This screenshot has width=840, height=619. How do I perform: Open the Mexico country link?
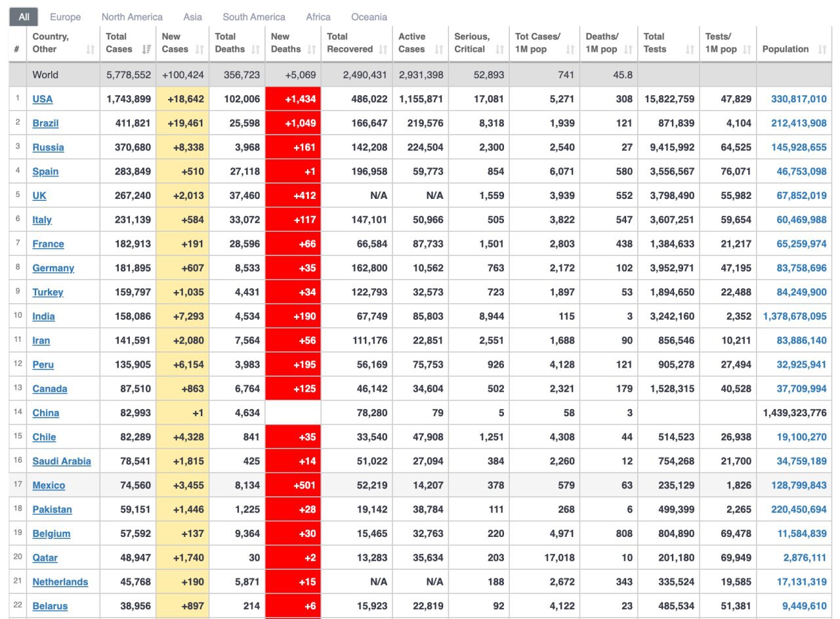(49, 485)
